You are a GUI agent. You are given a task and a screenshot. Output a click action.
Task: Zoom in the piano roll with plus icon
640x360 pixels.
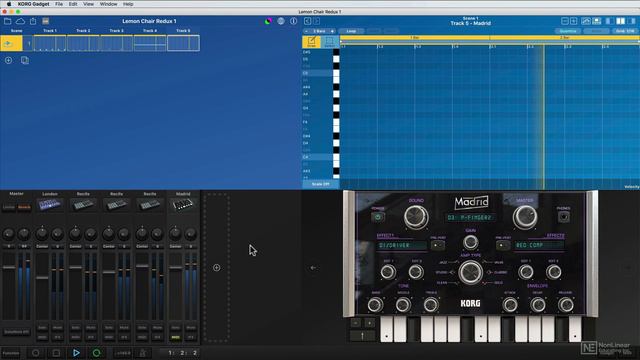pos(573,21)
